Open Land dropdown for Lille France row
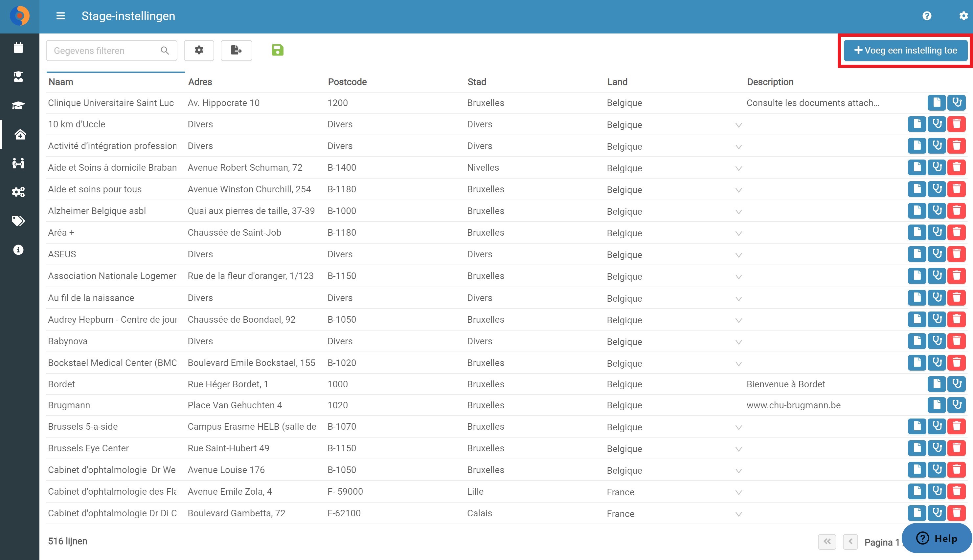The width and height of the screenshot is (973, 560). click(738, 492)
